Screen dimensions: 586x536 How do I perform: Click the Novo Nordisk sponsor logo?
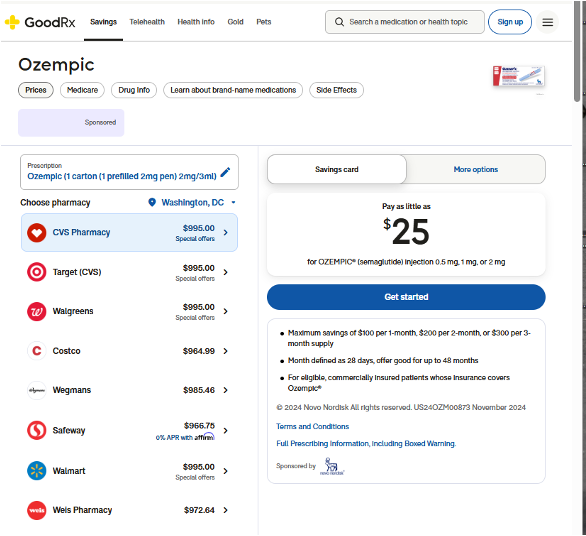coord(332,466)
